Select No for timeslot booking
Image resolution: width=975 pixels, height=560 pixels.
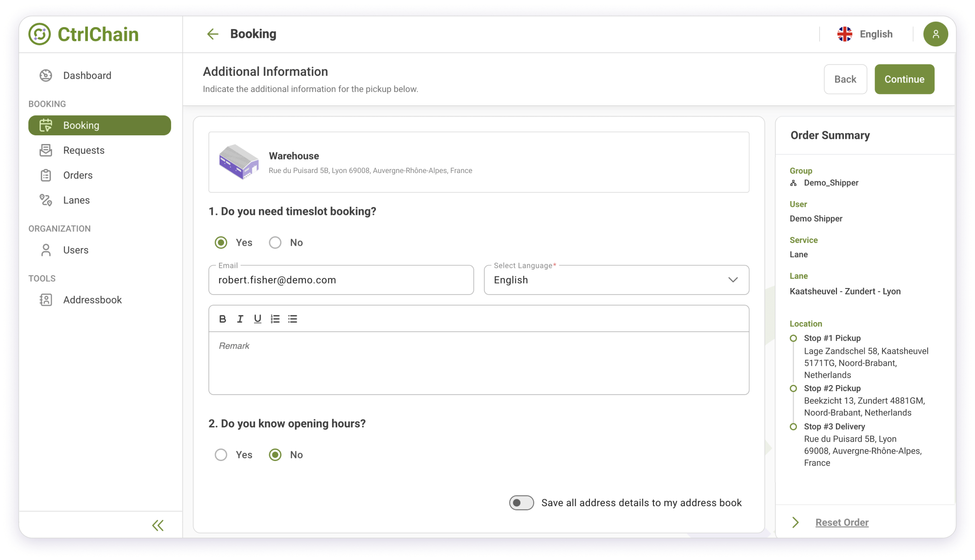pos(275,242)
